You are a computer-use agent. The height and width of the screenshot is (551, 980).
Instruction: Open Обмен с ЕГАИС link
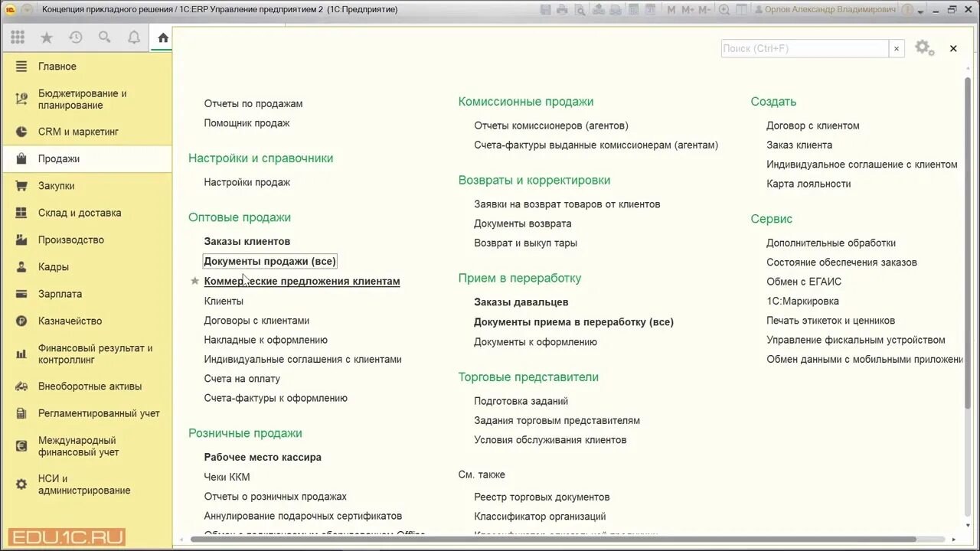coord(804,282)
